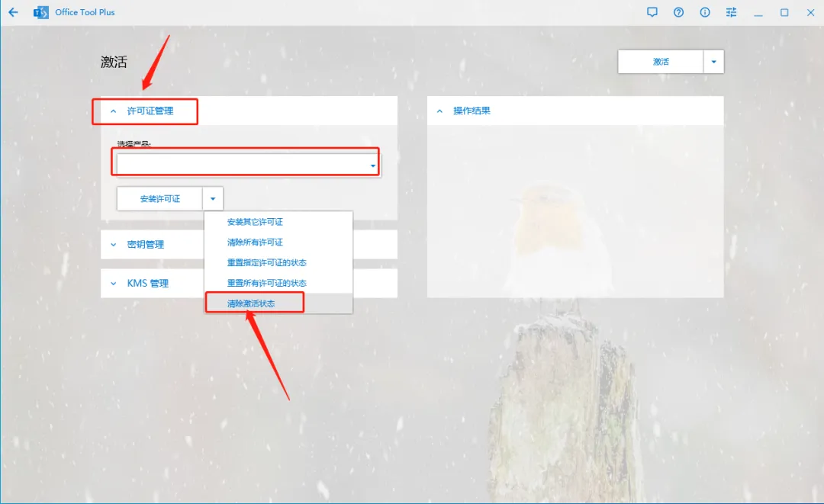The image size is (824, 504).
Task: Choose 重置所有许可证的状态 menu item
Action: tap(278, 283)
